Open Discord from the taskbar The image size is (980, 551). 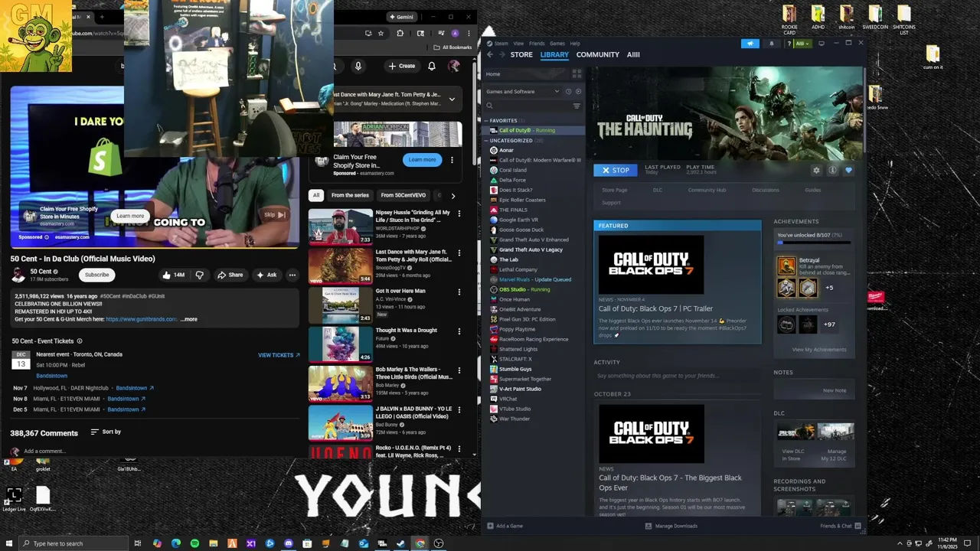(289, 543)
